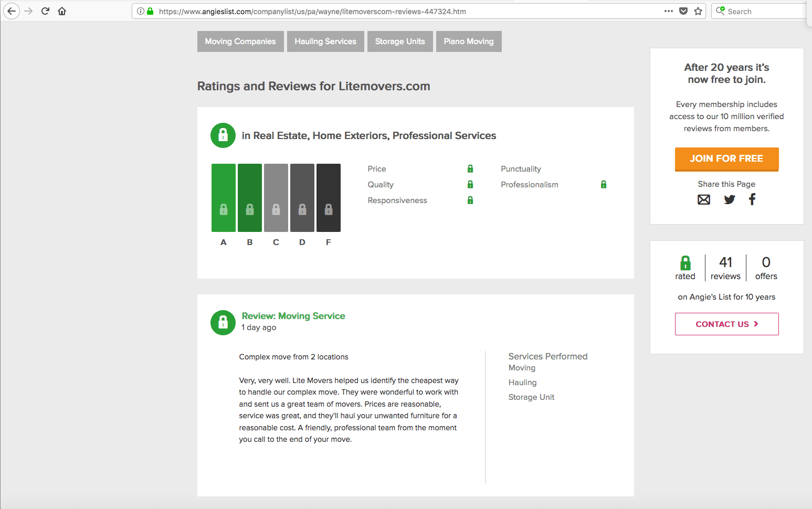Open the Moving Companies tab
This screenshot has height=509, width=812.
(x=240, y=41)
